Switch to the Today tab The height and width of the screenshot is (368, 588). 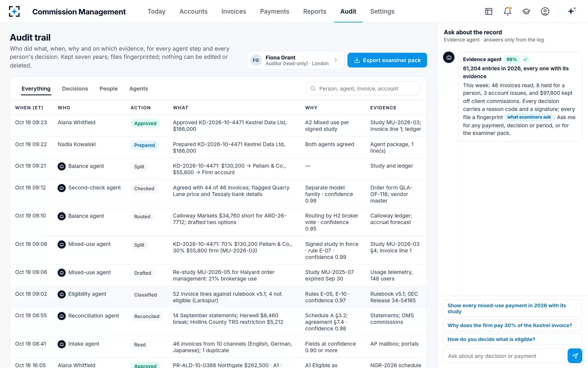point(156,11)
